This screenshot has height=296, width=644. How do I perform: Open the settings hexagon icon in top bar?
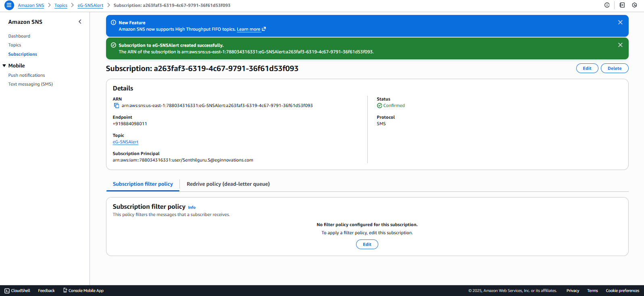coord(634,5)
